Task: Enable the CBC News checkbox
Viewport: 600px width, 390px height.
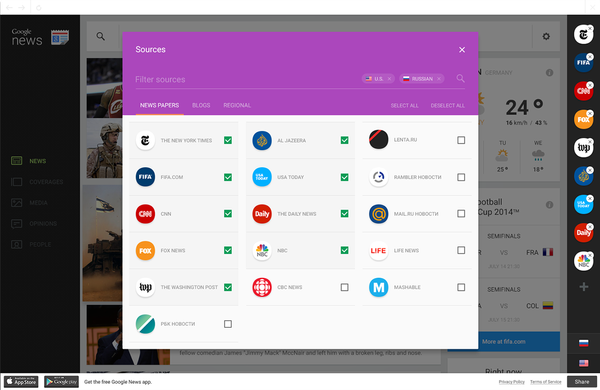Action: point(344,287)
